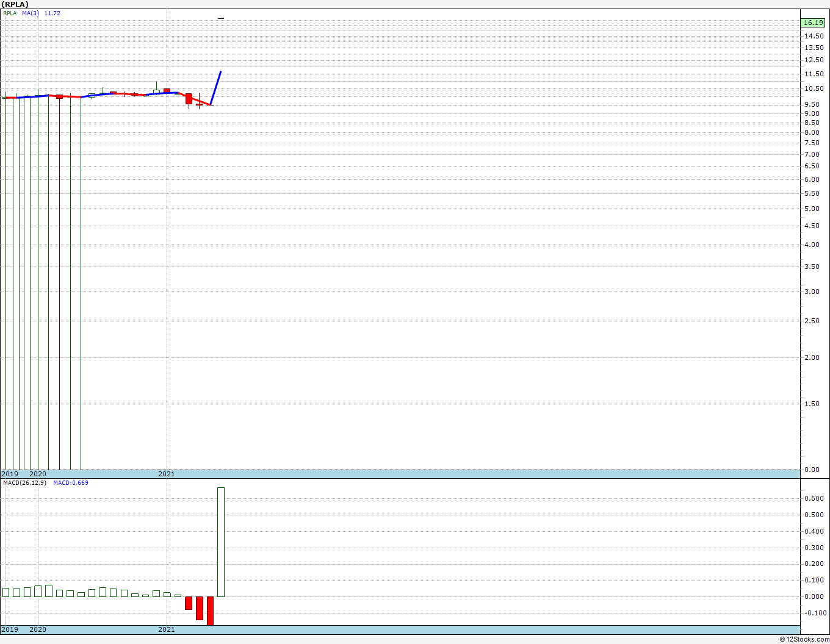Click the 1.50 price axis label
The width and height of the screenshot is (830, 644).
tap(812, 404)
